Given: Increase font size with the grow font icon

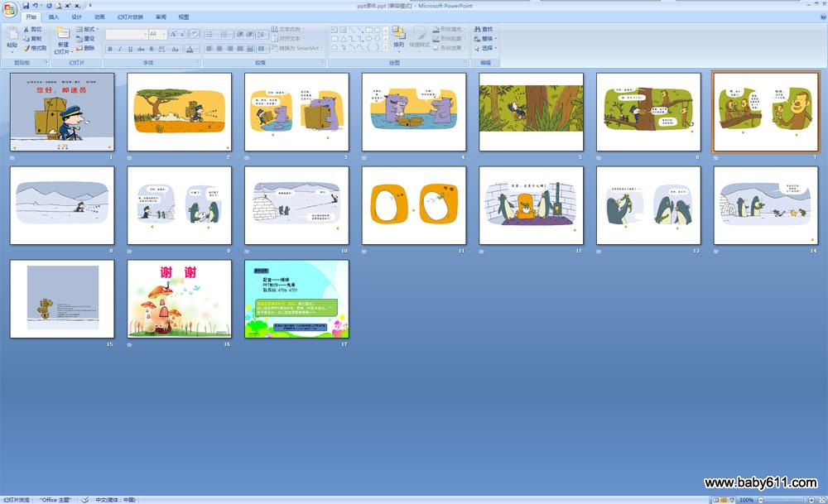Looking at the screenshot, I should click(x=173, y=34).
